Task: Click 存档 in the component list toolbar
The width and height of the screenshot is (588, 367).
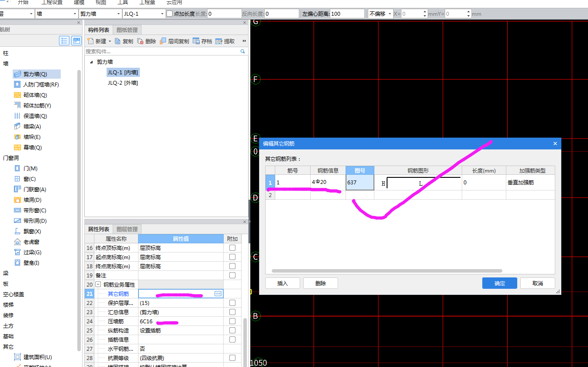Action: [x=202, y=41]
